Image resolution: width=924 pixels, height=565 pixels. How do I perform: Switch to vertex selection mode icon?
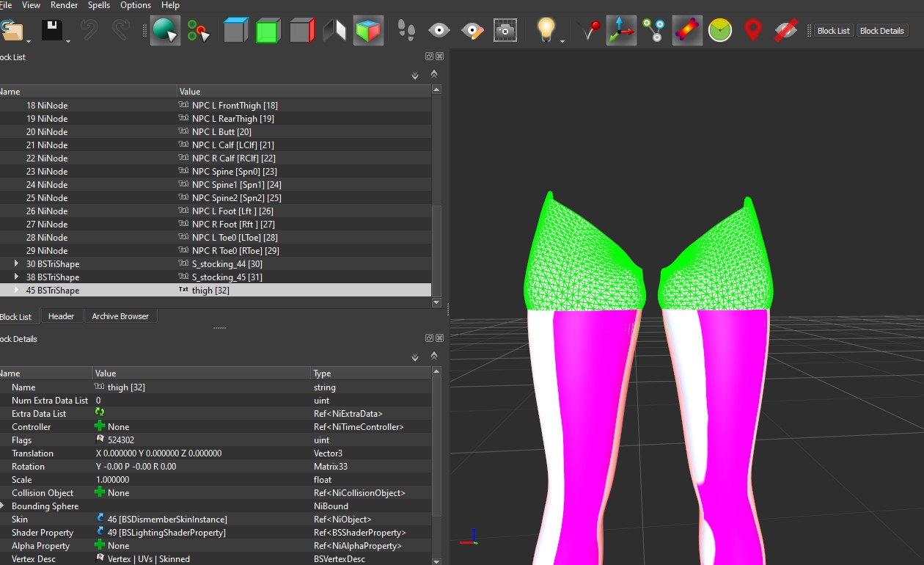pyautogui.click(x=198, y=30)
